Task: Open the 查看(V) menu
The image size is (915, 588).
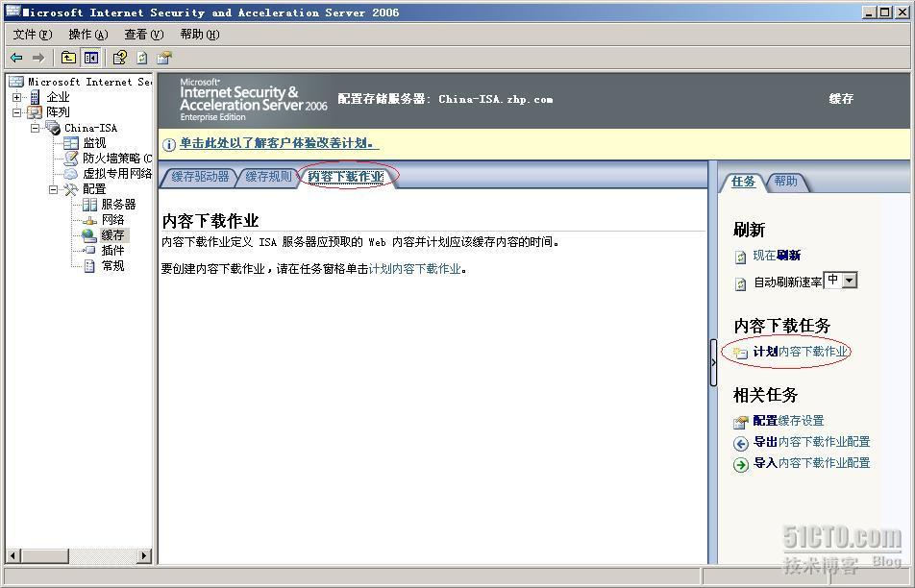Action: tap(144, 35)
